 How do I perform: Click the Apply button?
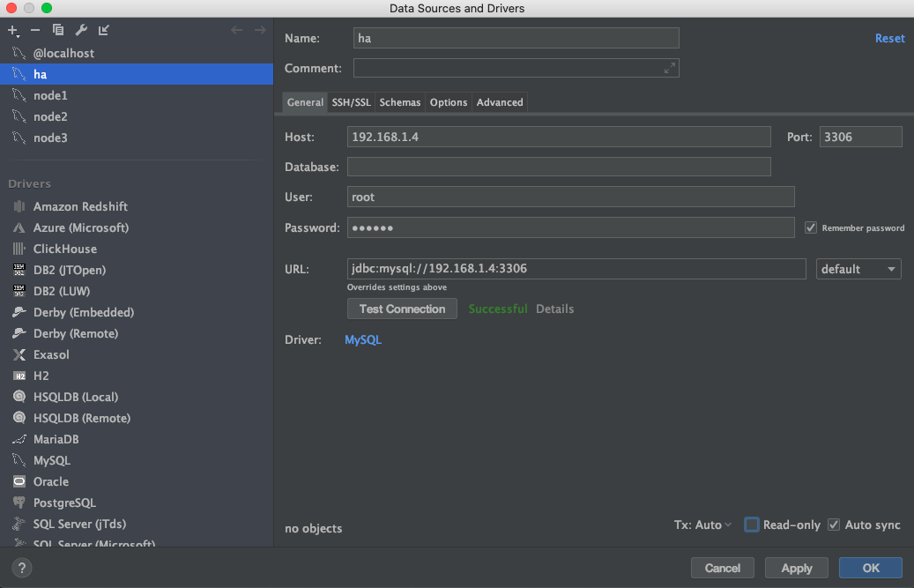point(796,568)
